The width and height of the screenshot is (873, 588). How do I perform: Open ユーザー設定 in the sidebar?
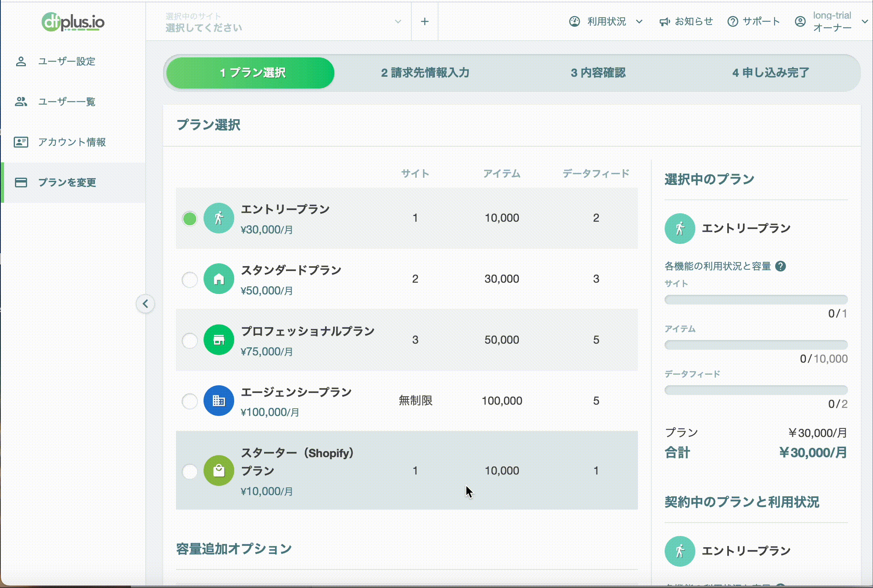pos(73,61)
